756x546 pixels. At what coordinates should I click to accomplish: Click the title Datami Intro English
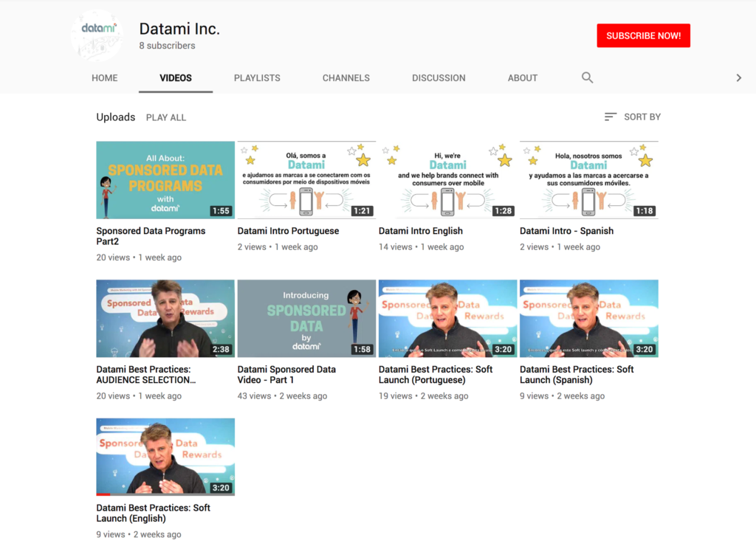click(x=420, y=231)
